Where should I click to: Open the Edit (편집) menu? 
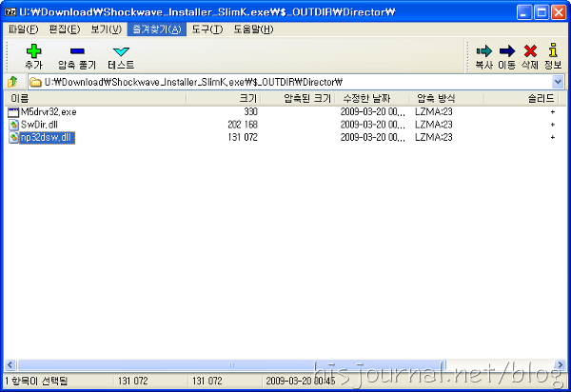(x=64, y=29)
